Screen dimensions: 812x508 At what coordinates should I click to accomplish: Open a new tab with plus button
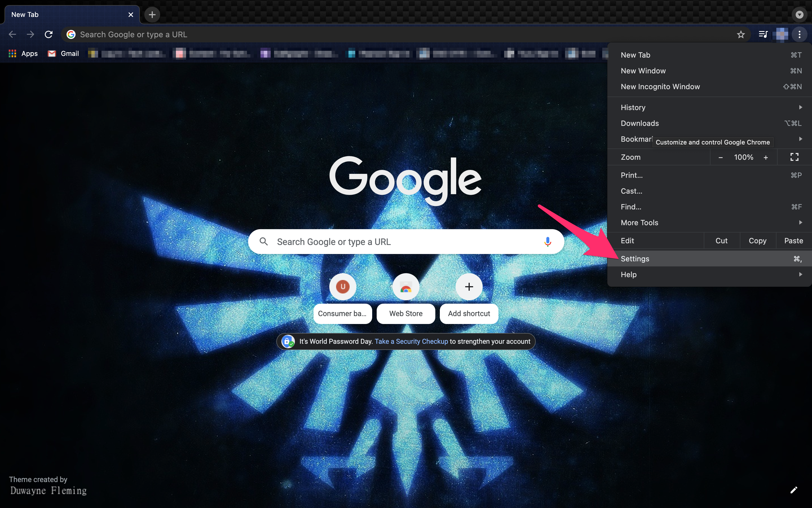click(152, 15)
